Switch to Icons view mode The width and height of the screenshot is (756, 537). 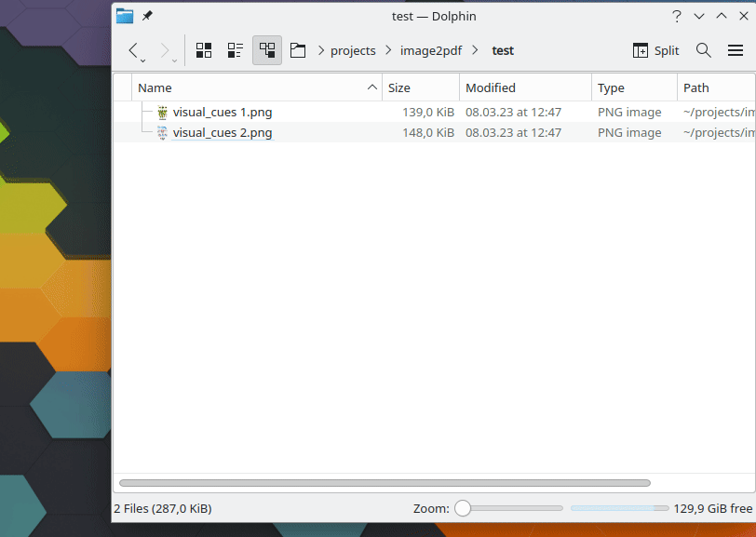coord(204,50)
